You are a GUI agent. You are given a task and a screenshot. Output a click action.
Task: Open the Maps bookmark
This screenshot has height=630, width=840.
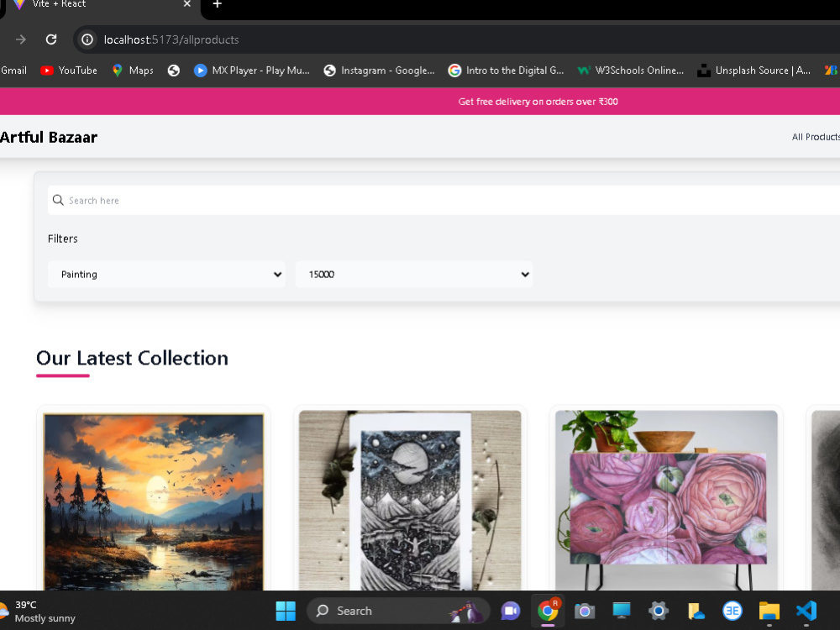click(133, 71)
